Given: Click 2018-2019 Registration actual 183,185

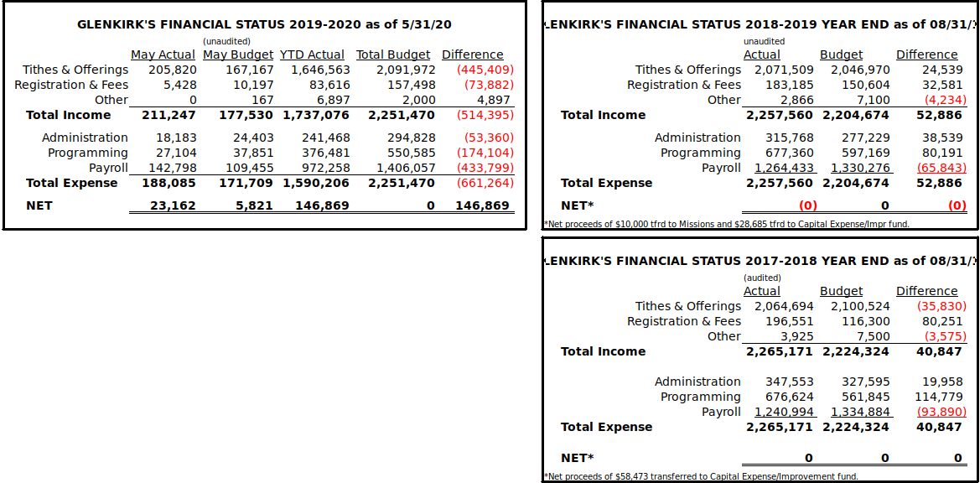Looking at the screenshot, I should 790,85.
